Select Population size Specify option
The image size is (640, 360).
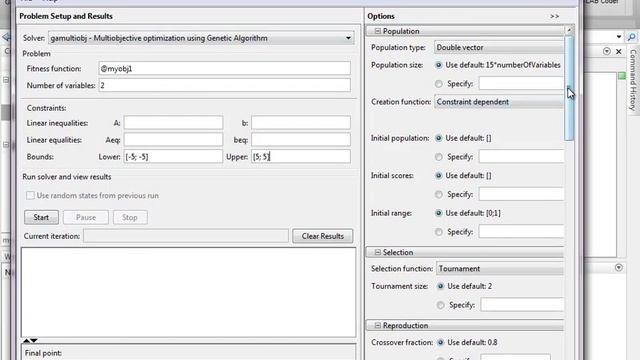439,84
